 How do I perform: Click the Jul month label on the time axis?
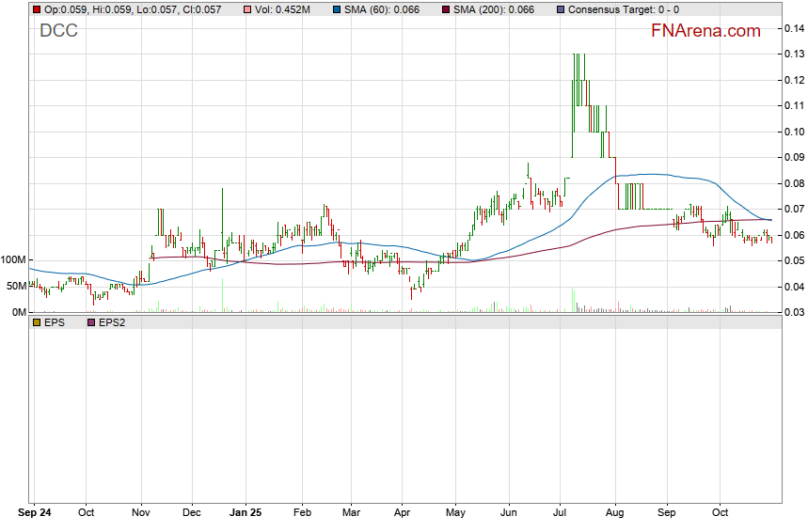click(x=562, y=514)
